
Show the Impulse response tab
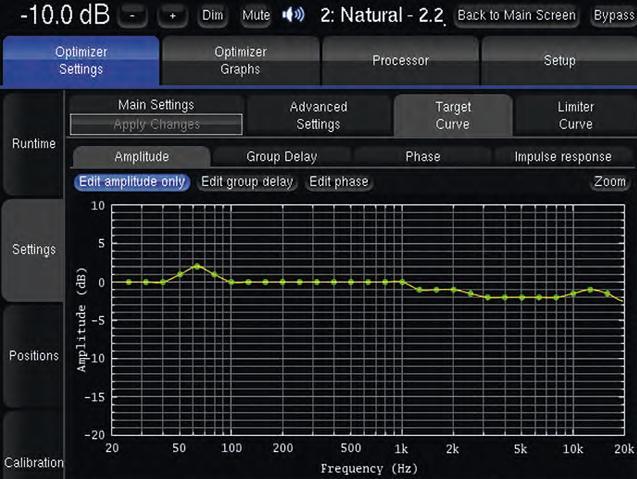tap(563, 156)
